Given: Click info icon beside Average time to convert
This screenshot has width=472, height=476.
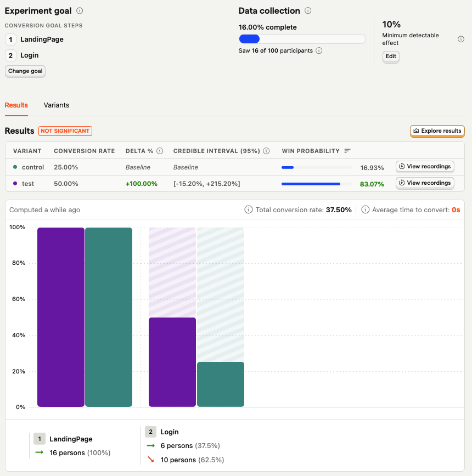Looking at the screenshot, I should pyautogui.click(x=365, y=209).
